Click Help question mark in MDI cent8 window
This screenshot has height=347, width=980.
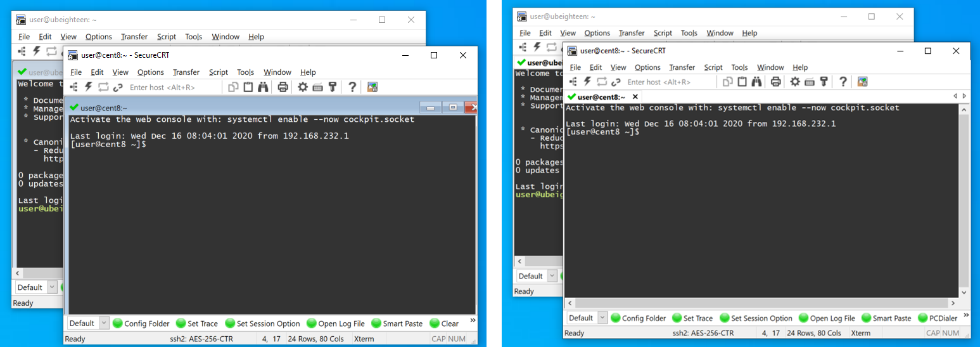352,88
